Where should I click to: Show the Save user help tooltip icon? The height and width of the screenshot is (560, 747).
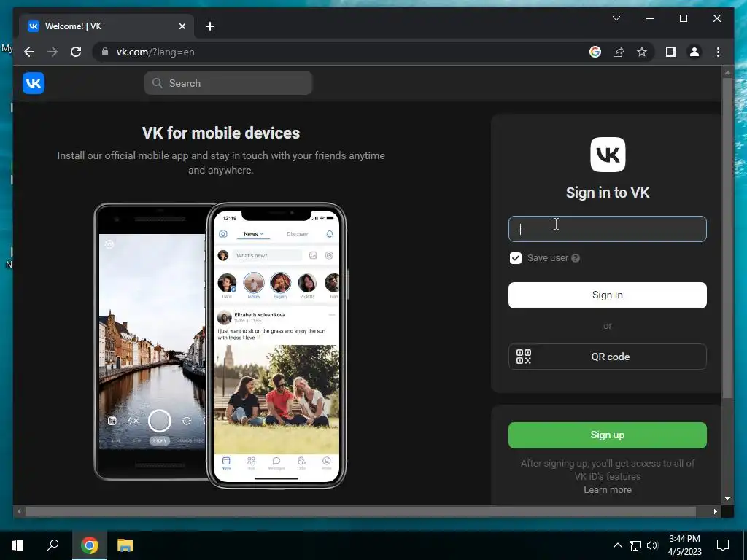point(576,258)
